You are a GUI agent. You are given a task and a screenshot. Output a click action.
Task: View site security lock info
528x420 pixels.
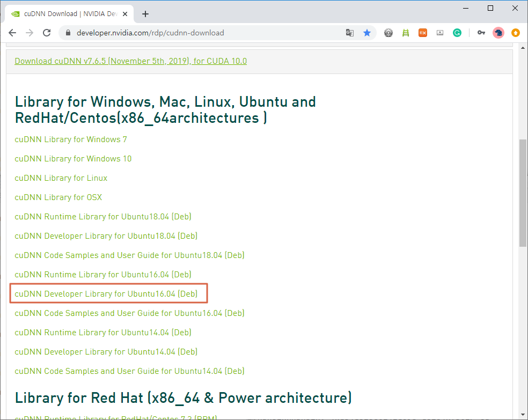(x=68, y=33)
